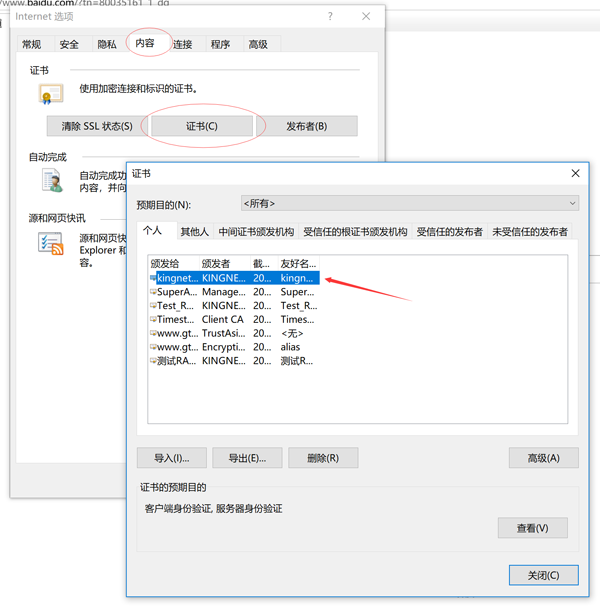Open the 连接 tab
The image size is (600, 607).
(183, 44)
